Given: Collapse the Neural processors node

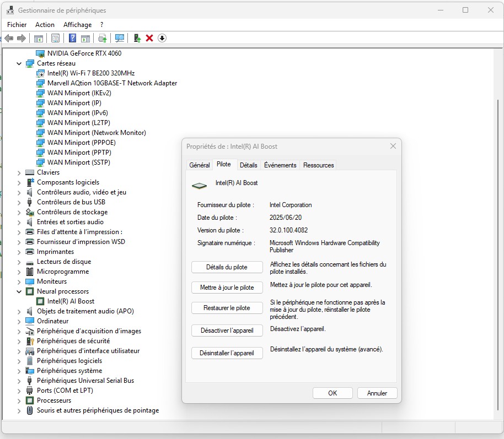Looking at the screenshot, I should (x=19, y=291).
